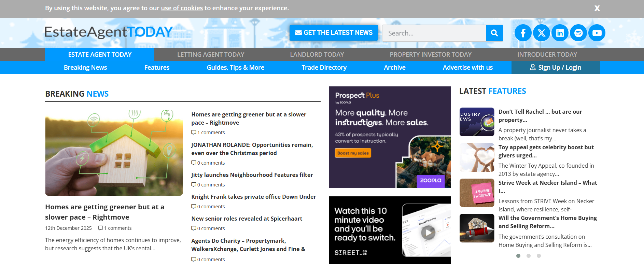The image size is (644, 265).
Task: Switch to the Property Investor Today tab
Action: coord(431,55)
